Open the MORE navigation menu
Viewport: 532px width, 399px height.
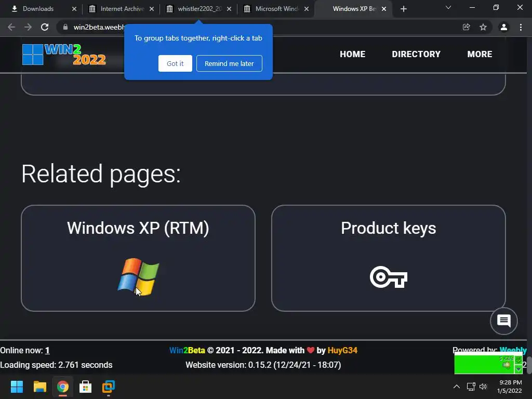pos(480,54)
